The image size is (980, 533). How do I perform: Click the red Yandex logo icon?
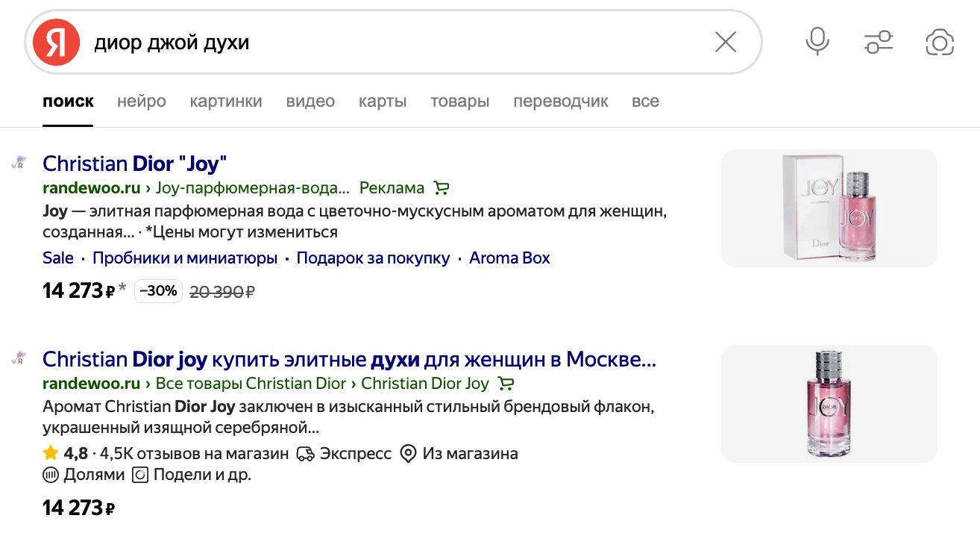click(56, 43)
